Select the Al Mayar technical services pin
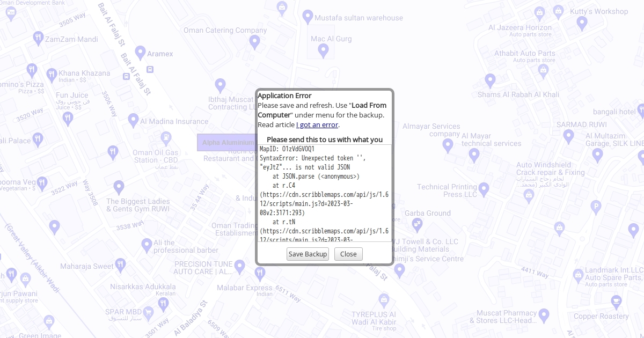Screen dimensions: 644x338 (474, 156)
